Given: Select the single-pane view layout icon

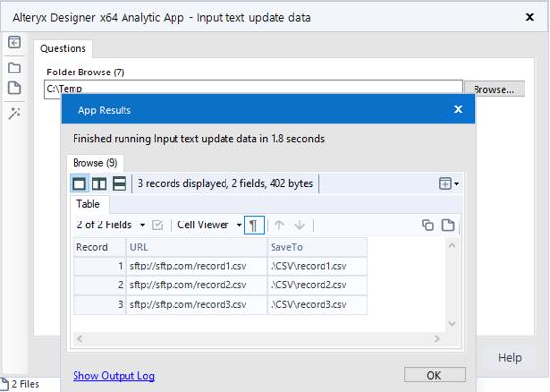Looking at the screenshot, I should (x=79, y=183).
